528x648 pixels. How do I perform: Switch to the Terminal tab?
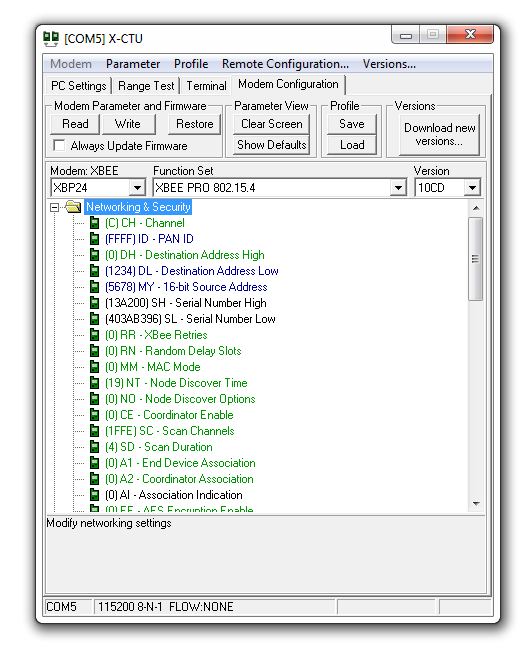(x=206, y=86)
